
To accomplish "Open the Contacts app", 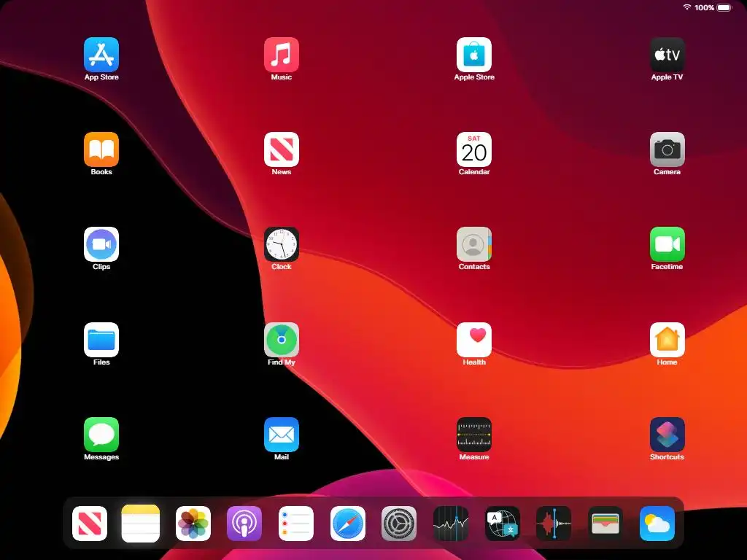I will tap(474, 244).
